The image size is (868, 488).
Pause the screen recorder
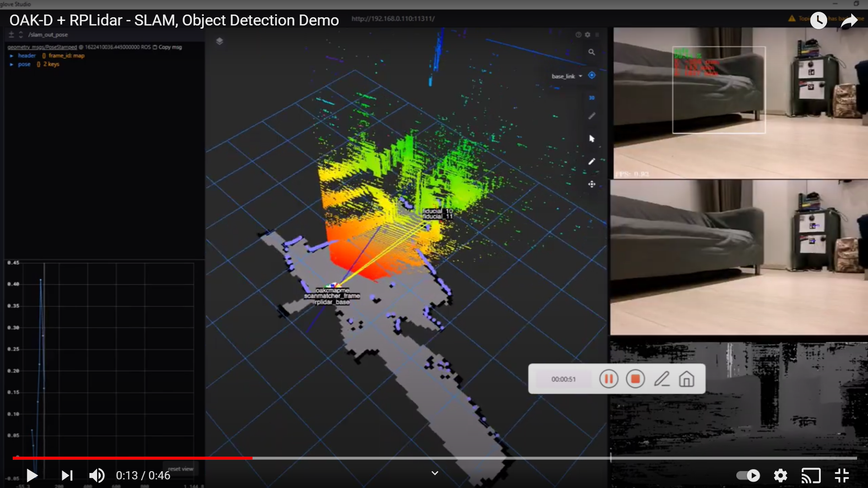click(609, 378)
